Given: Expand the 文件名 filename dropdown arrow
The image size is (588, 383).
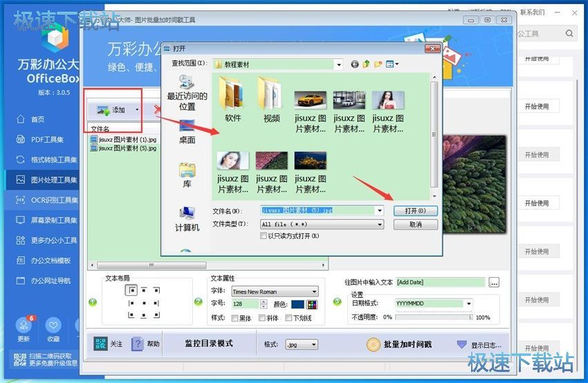Looking at the screenshot, I should [x=380, y=211].
